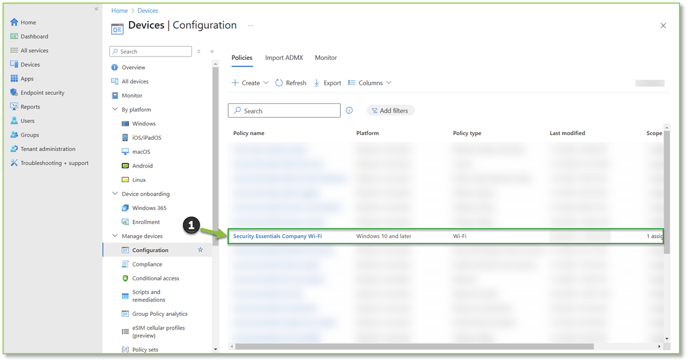Export the policies list

[x=327, y=83]
